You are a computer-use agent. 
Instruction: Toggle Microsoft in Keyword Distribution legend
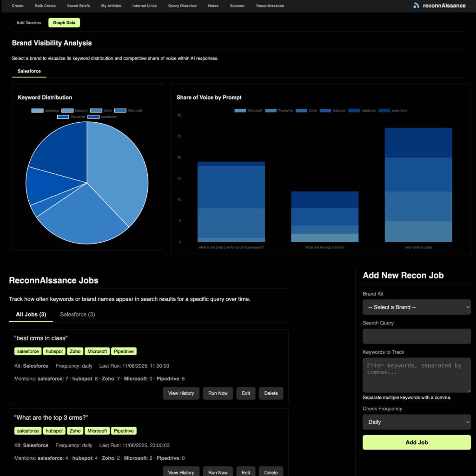click(128, 111)
